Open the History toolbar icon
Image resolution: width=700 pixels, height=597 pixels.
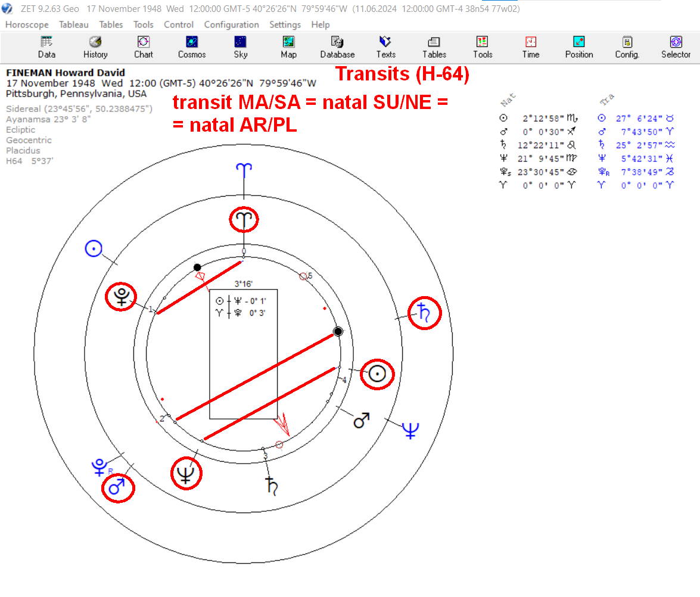(x=95, y=47)
